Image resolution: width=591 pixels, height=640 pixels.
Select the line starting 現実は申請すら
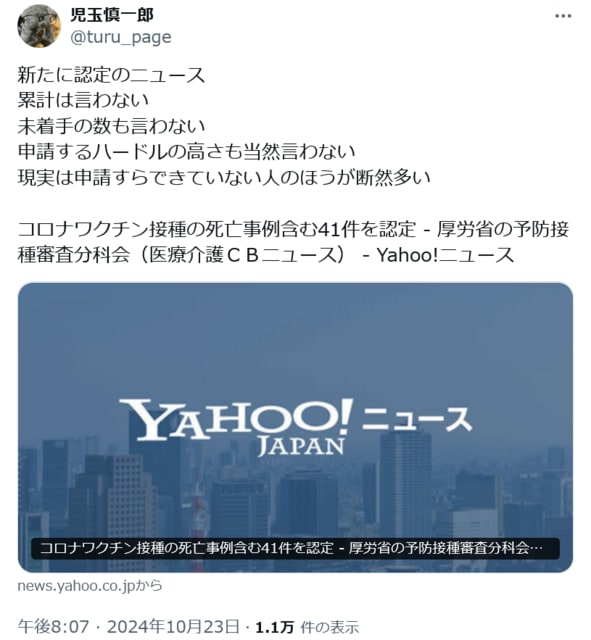(224, 178)
